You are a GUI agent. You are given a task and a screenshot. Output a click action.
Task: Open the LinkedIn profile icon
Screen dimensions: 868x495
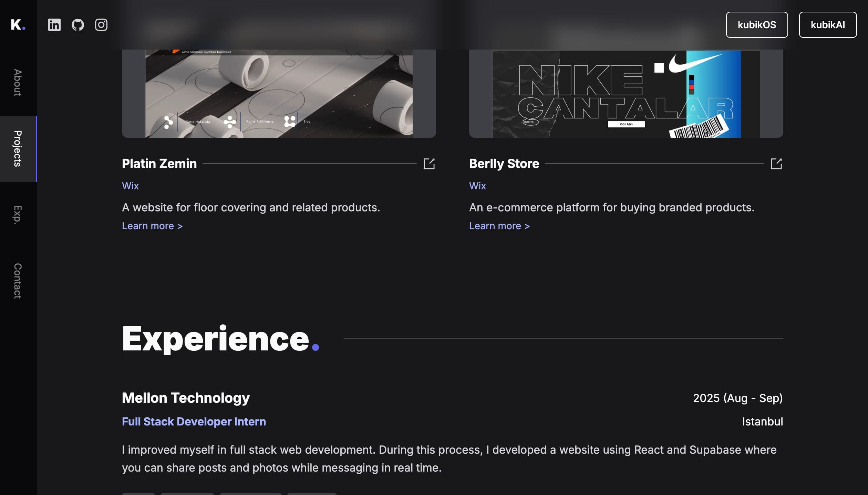[54, 25]
